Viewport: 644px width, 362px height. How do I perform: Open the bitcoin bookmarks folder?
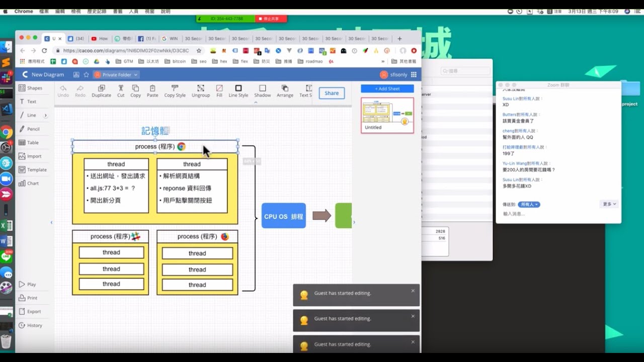[x=175, y=61]
